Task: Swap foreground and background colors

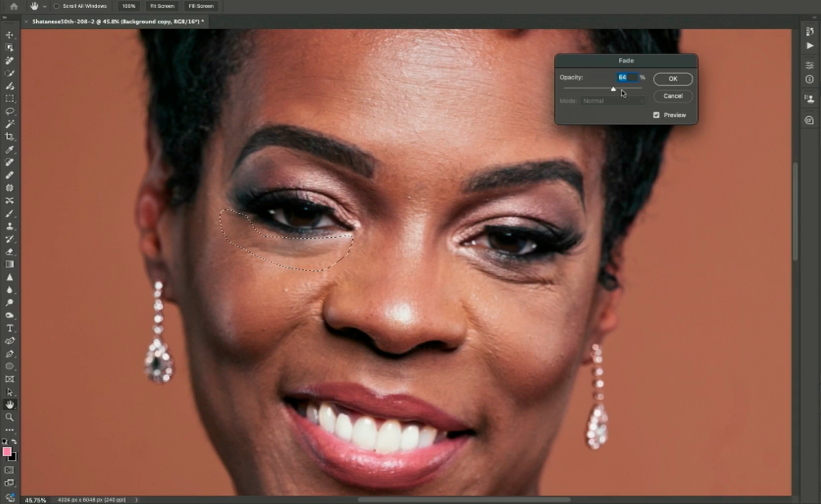Action: [14, 442]
